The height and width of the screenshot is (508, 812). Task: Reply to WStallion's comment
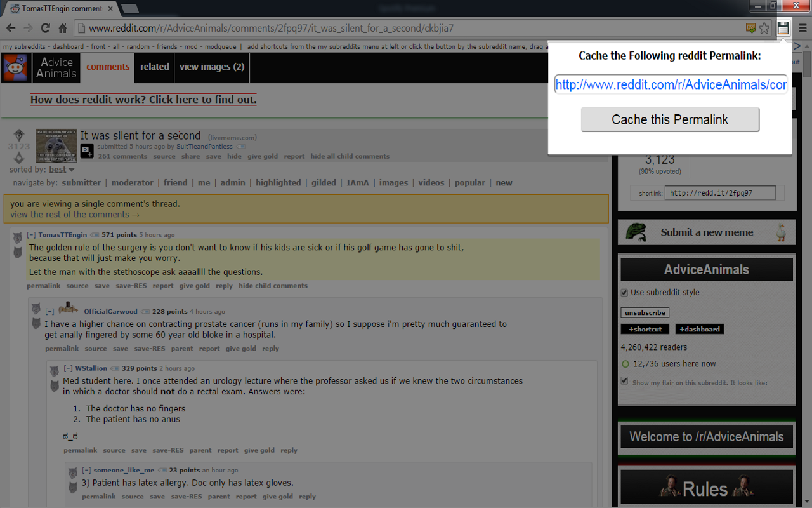tap(289, 450)
